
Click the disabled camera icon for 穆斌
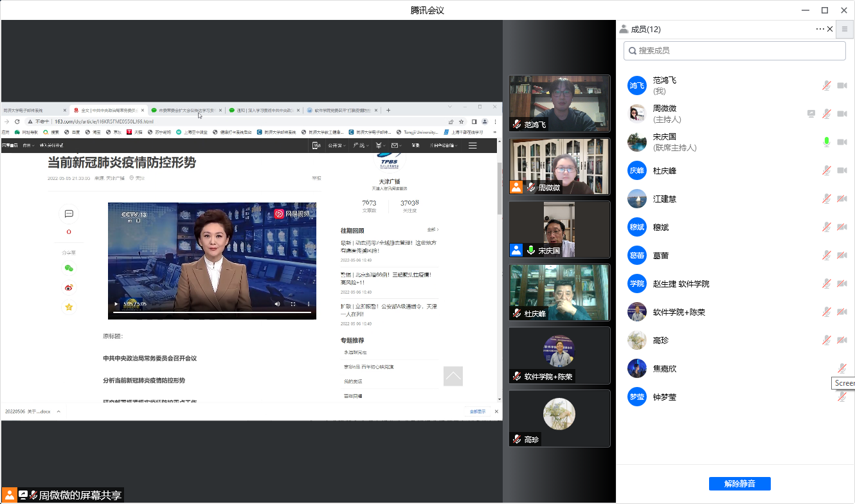[842, 227]
